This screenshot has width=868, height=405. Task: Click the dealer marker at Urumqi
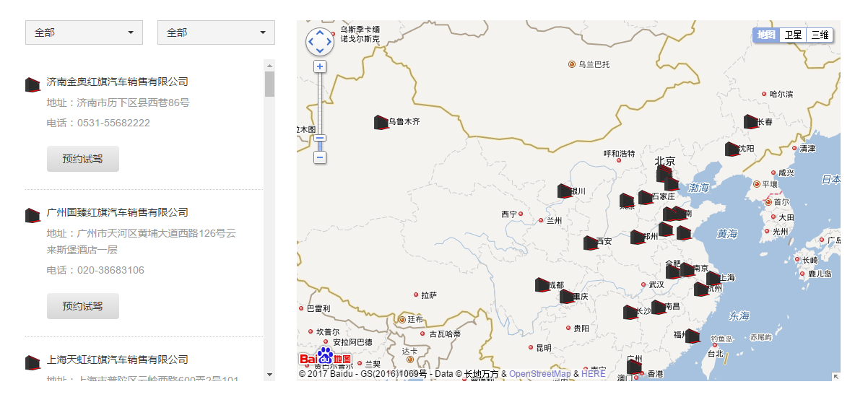click(381, 123)
